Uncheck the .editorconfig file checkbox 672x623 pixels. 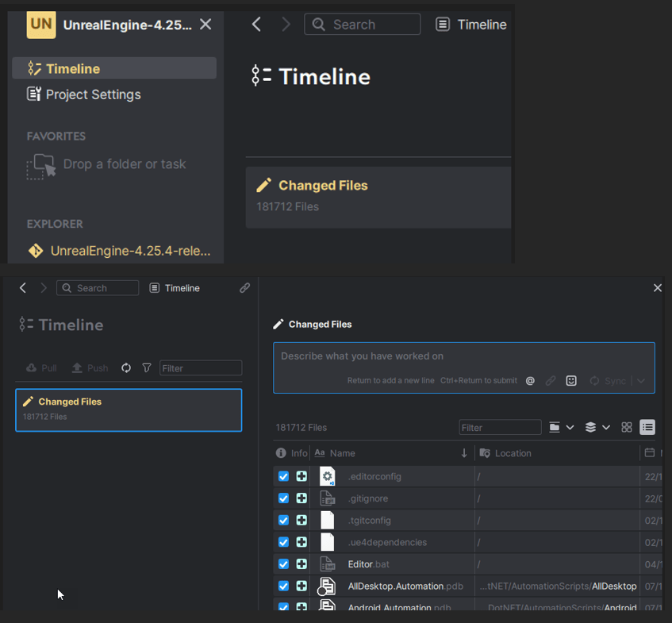(283, 475)
